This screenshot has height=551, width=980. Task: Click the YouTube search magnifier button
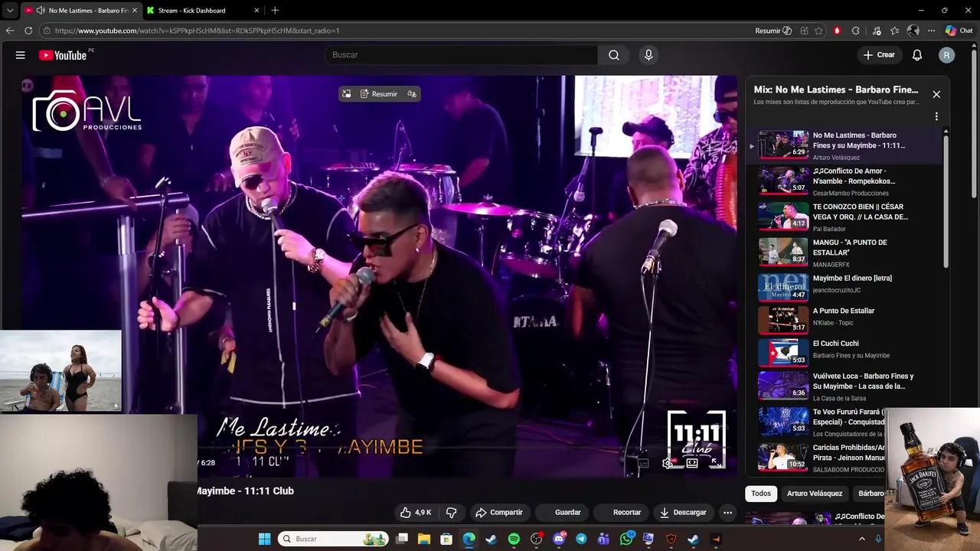[614, 55]
